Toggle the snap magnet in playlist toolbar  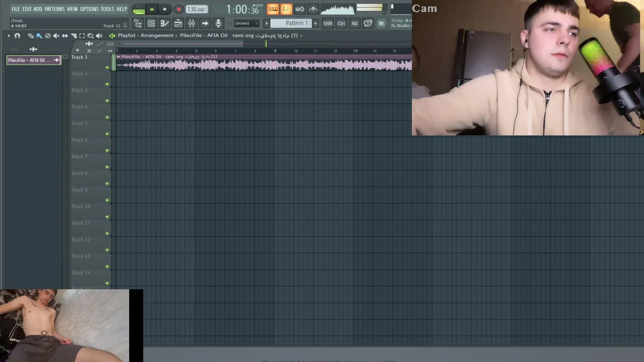coord(17,36)
